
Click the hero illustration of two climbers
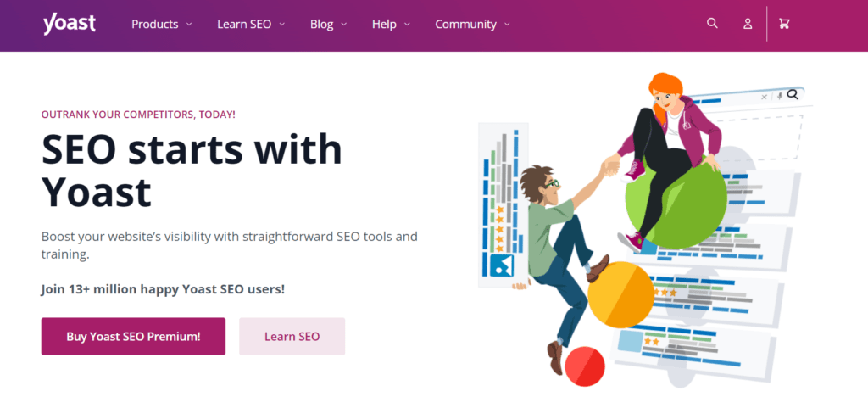click(645, 230)
